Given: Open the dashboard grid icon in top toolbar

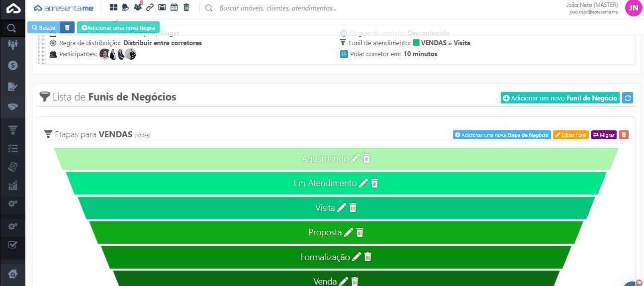Looking at the screenshot, I should 114,7.
